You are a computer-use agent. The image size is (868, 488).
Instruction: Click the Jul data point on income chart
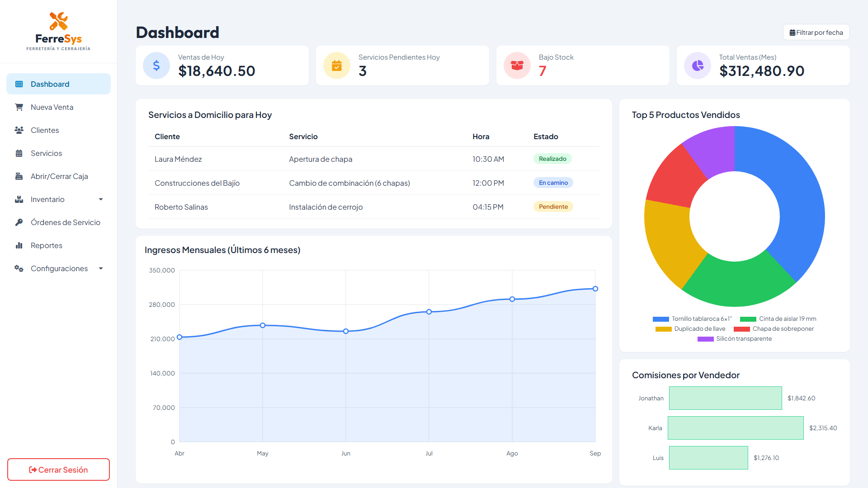pyautogui.click(x=429, y=312)
